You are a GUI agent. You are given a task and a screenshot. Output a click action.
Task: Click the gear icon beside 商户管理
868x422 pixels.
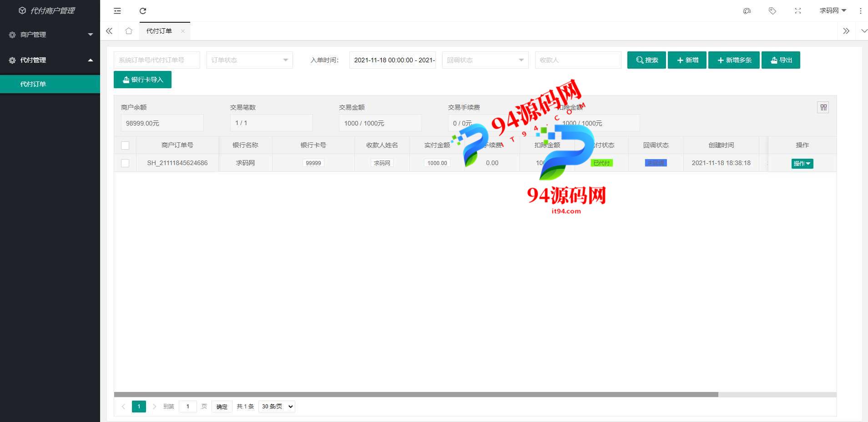pos(12,35)
